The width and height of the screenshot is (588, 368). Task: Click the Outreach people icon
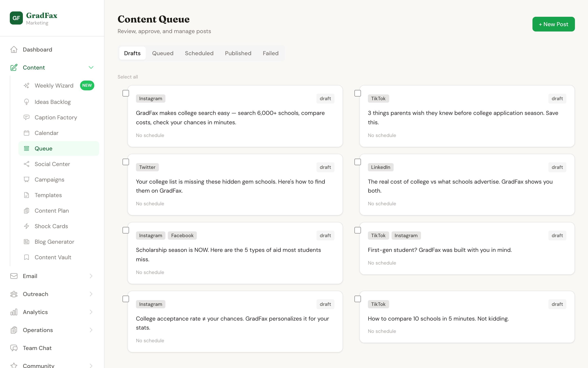point(14,294)
